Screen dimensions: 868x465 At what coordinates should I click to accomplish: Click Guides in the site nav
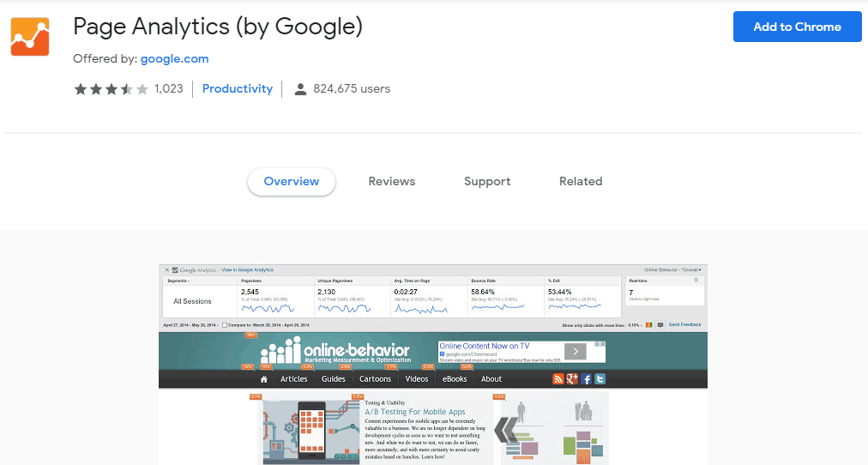(x=334, y=379)
